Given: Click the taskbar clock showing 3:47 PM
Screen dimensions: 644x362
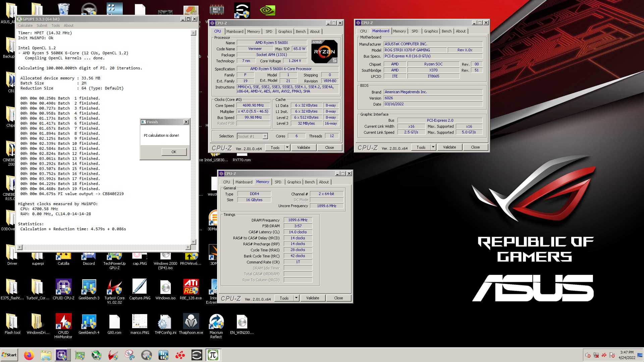Looking at the screenshot, I should tap(627, 355).
